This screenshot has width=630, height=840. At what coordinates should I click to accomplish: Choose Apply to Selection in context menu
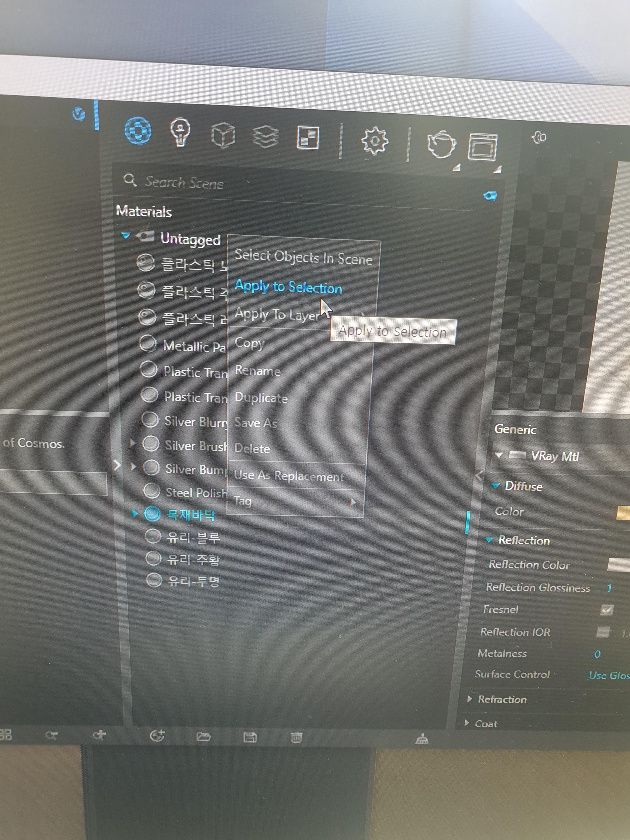tap(302, 287)
